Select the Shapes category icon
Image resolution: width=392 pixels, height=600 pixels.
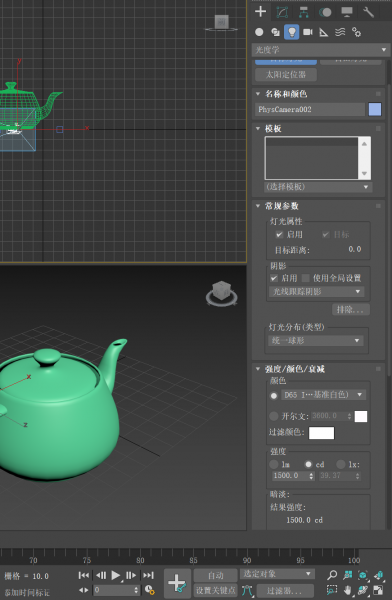[275, 32]
